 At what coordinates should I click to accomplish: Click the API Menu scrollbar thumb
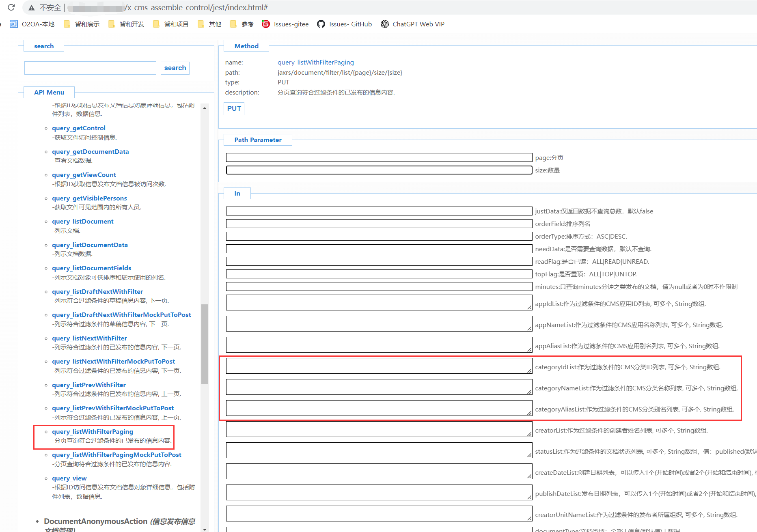[x=205, y=343]
